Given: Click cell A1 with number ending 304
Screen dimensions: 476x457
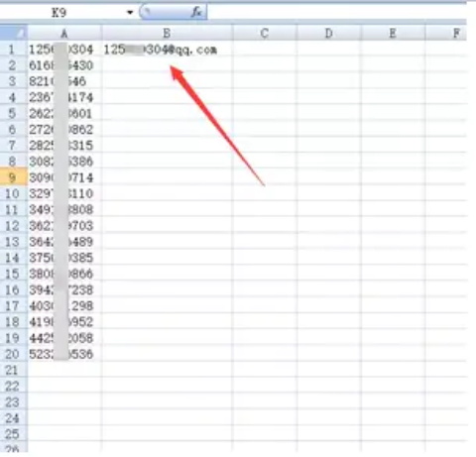Looking at the screenshot, I should [x=64, y=50].
